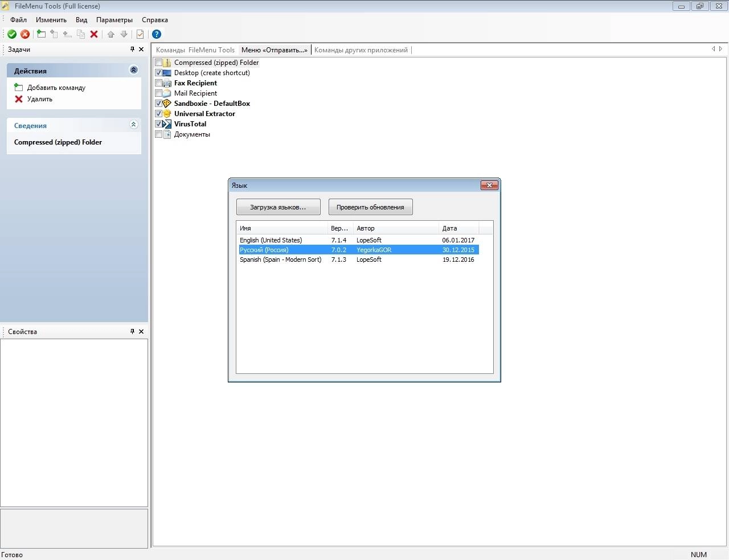Close the Задачи panel
The height and width of the screenshot is (560, 729).
coord(141,50)
